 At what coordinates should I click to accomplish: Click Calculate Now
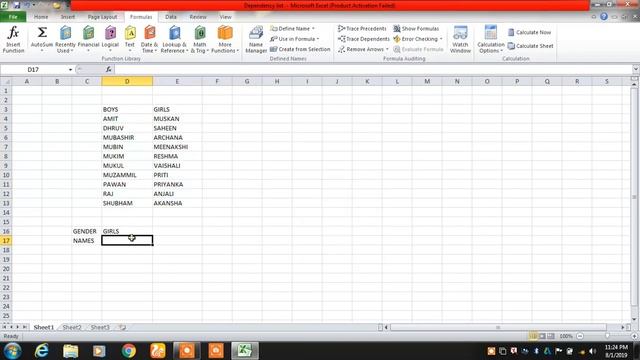click(529, 32)
